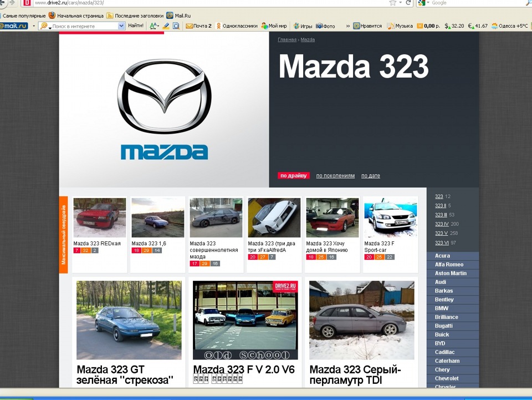This screenshot has width=532, height=400.
Task: Click the 323 IV generation link
Action: pyautogui.click(x=442, y=224)
